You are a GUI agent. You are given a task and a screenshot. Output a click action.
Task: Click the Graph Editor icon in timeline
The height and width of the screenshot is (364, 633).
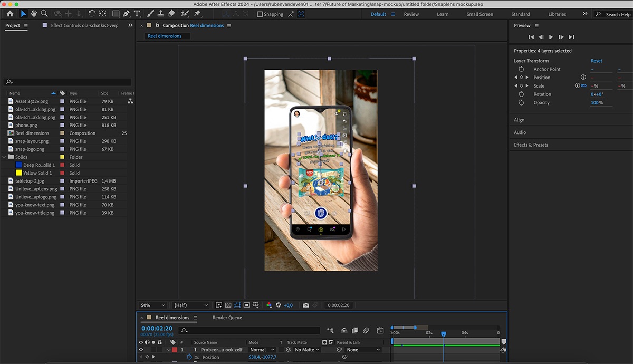[x=380, y=331]
